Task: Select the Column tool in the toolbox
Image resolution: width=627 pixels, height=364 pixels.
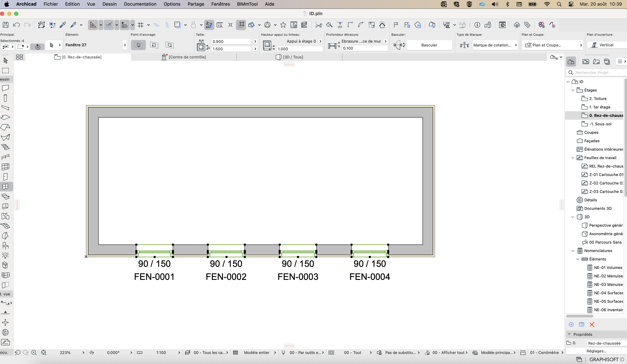Action: (5, 98)
